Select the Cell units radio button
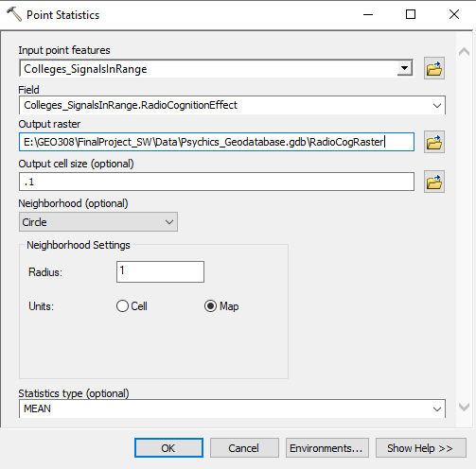 coord(122,306)
